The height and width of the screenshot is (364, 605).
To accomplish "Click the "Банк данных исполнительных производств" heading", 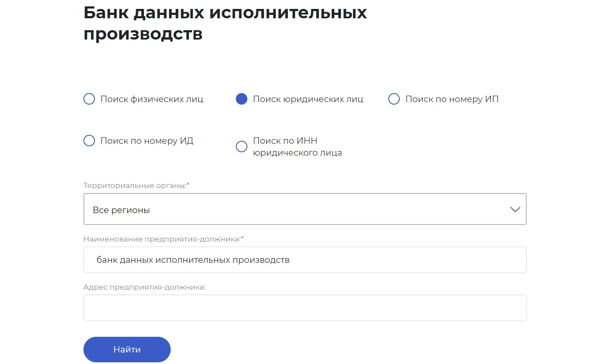I will click(225, 23).
